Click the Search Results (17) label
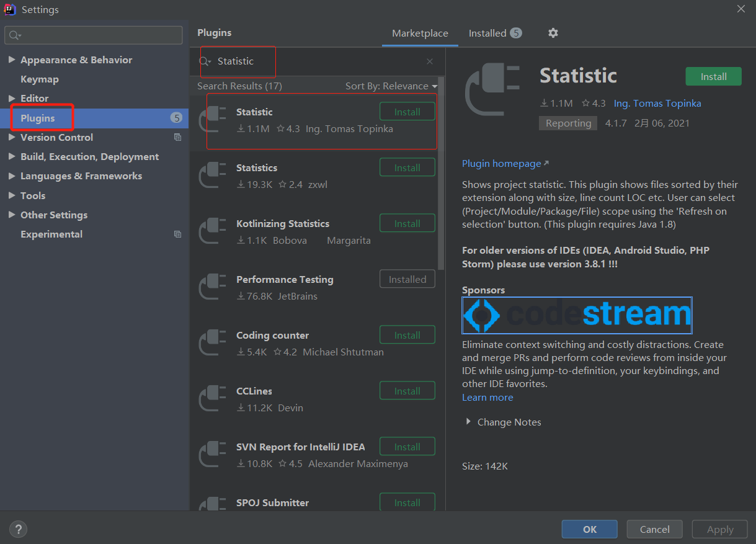This screenshot has width=756, height=544. (x=239, y=86)
